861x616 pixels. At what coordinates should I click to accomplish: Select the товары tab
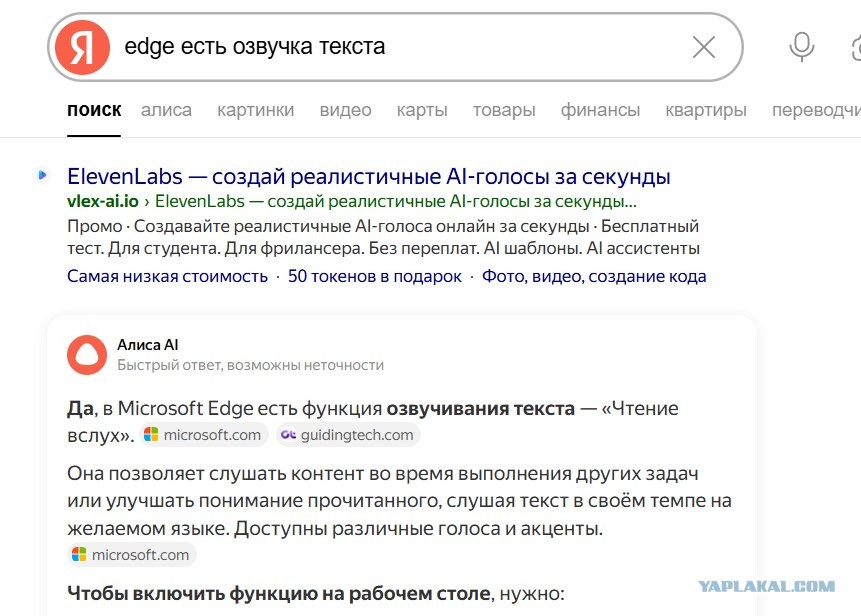click(x=504, y=110)
